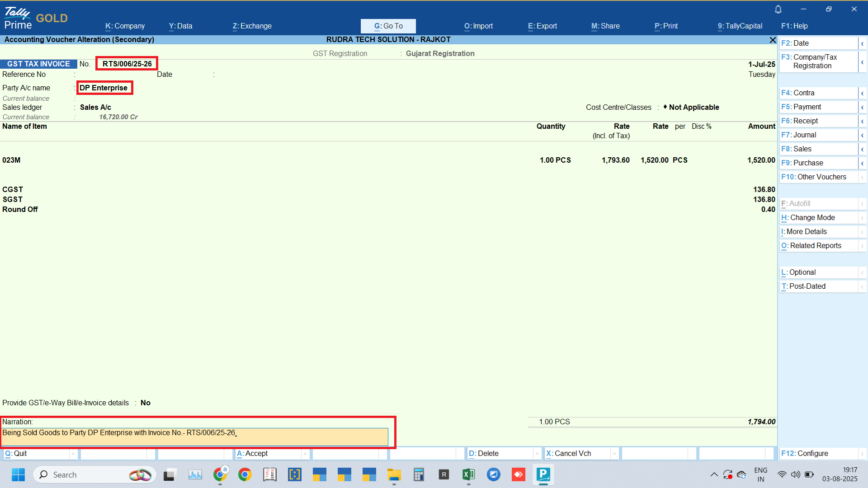Open AnyDesk from the taskbar
The width and height of the screenshot is (868, 488).
point(518,474)
